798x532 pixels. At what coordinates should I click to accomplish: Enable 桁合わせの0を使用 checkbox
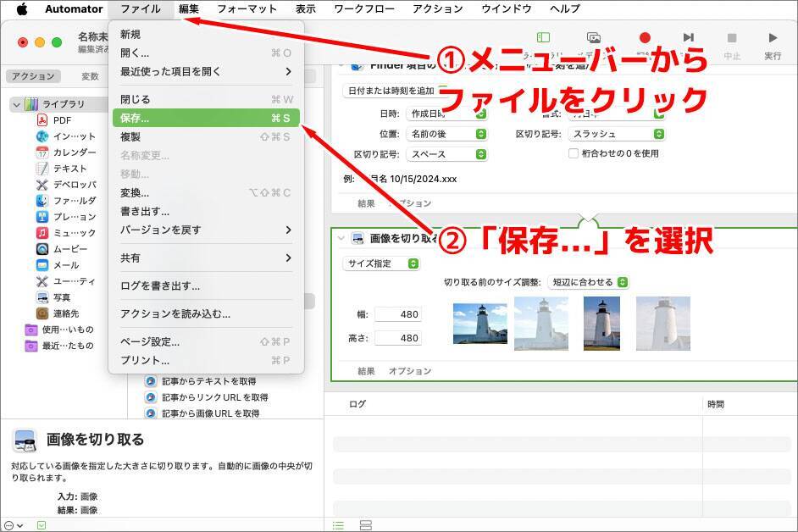point(574,153)
